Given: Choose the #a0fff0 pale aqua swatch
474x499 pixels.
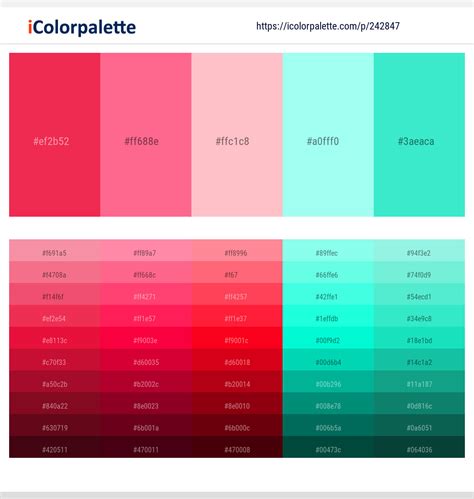Looking at the screenshot, I should pos(328,135).
